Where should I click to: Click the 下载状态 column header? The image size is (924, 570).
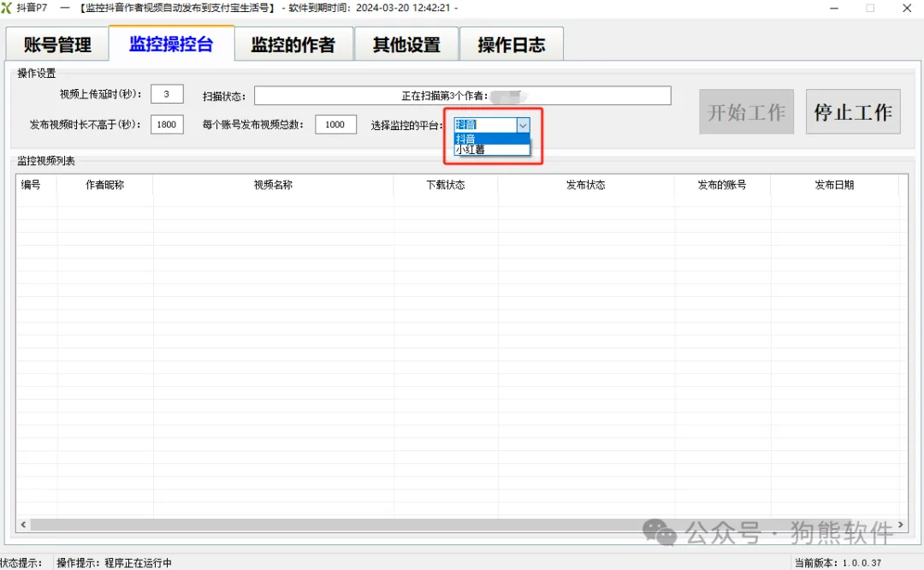[x=446, y=185]
